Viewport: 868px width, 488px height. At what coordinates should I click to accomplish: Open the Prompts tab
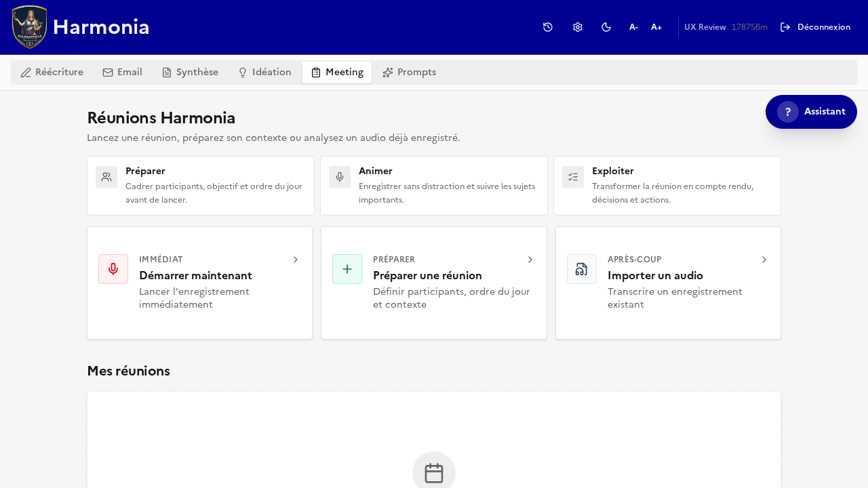click(x=410, y=73)
